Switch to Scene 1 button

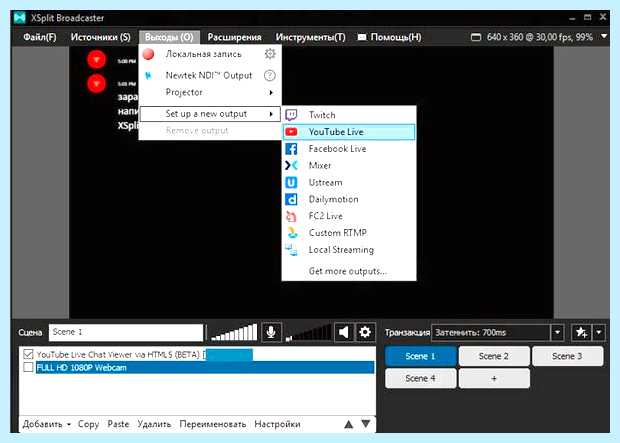click(x=420, y=356)
